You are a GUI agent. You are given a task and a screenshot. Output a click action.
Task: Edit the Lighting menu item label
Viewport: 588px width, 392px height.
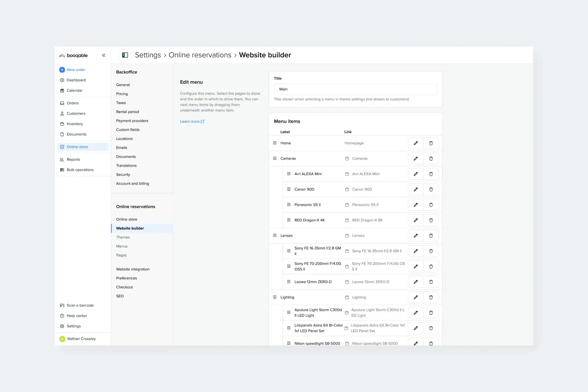pyautogui.click(x=416, y=297)
